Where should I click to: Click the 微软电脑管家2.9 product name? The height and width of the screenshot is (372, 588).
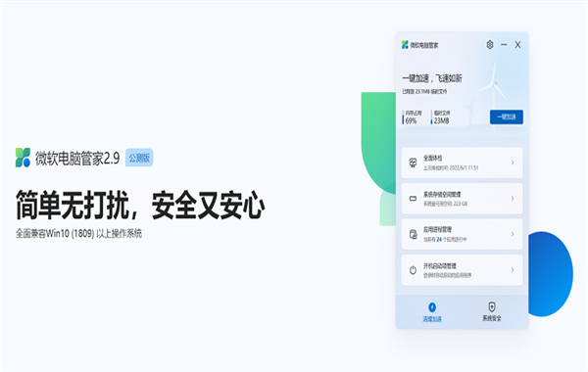tap(77, 159)
